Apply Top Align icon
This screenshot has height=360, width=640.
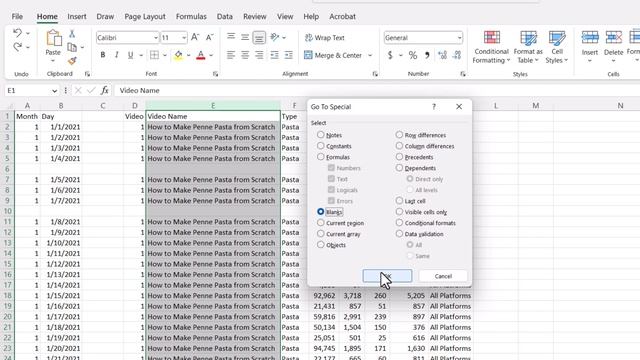tap(231, 37)
